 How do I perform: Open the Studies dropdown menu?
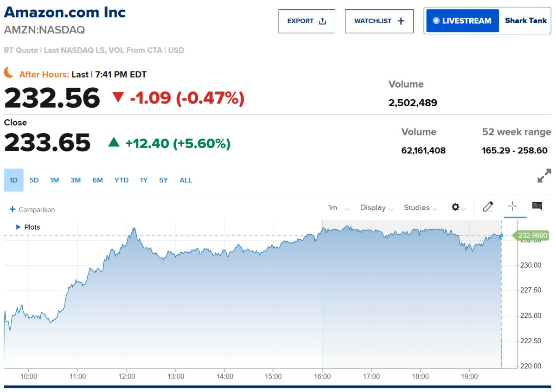[x=421, y=208]
